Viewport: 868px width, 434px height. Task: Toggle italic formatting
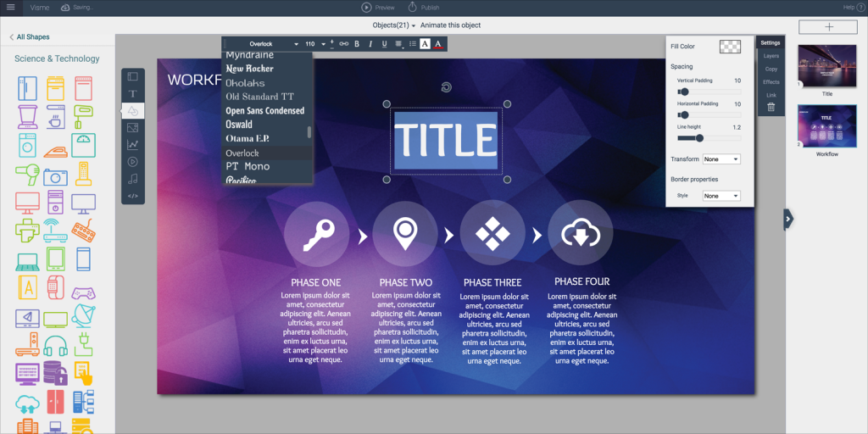pyautogui.click(x=370, y=44)
